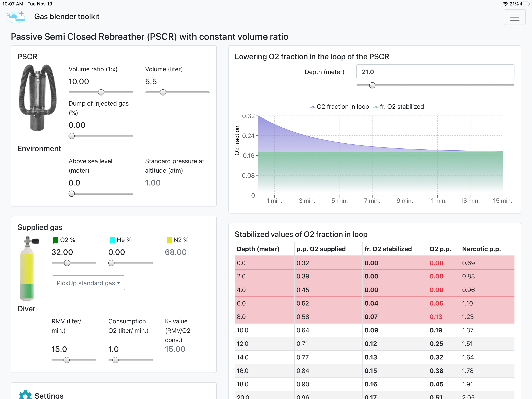This screenshot has height=399, width=532.
Task: Click the Depth (meter) input field
Action: coord(435,72)
